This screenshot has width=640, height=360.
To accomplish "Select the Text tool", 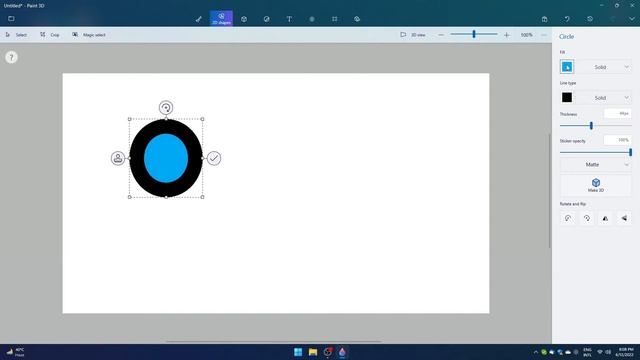I will pos(289,19).
